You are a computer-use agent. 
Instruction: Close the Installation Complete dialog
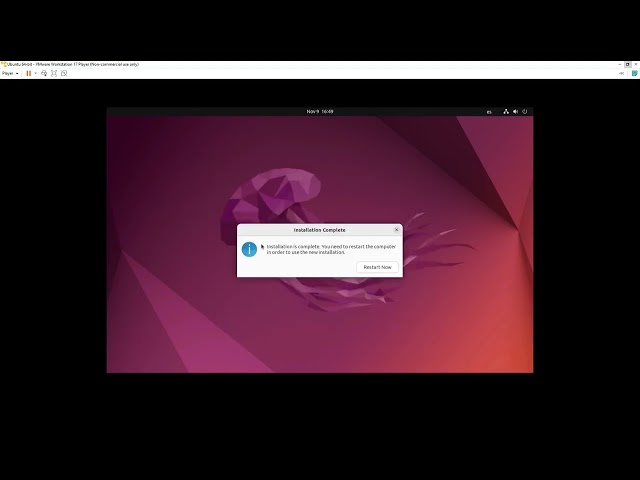tap(396, 230)
